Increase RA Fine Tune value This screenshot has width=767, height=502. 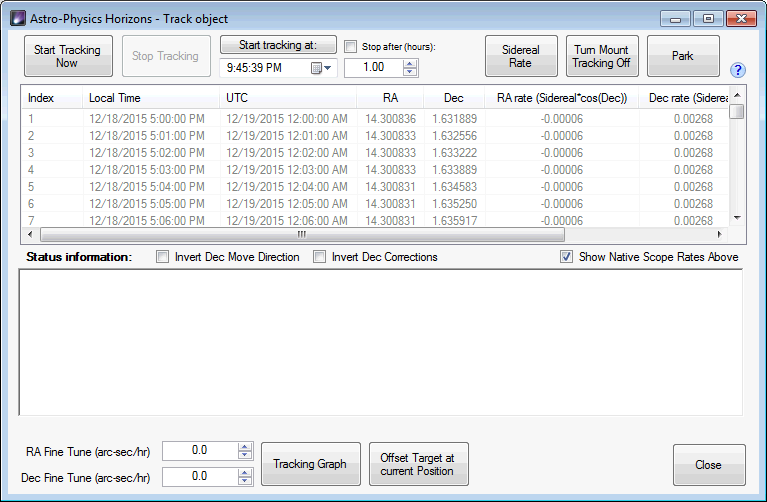pyautogui.click(x=245, y=447)
